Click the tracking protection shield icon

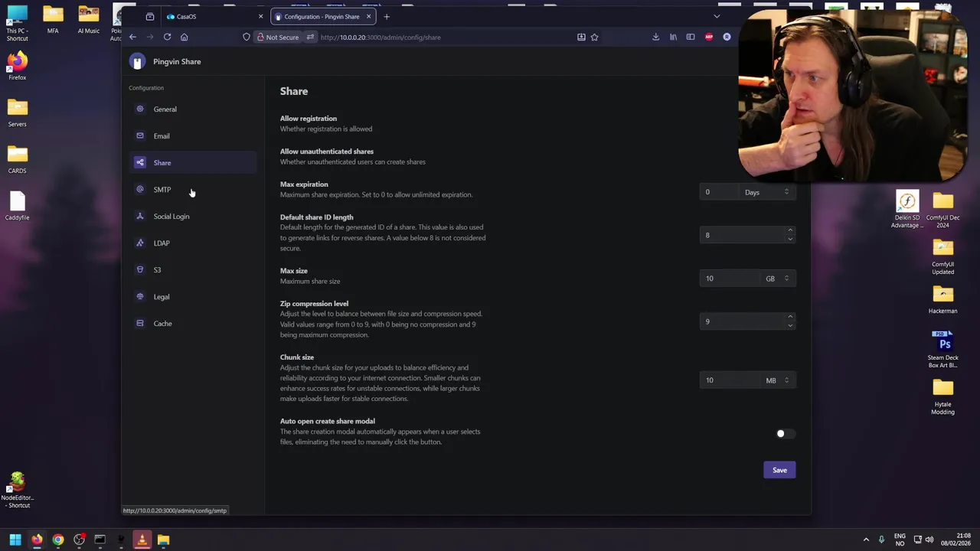click(247, 37)
